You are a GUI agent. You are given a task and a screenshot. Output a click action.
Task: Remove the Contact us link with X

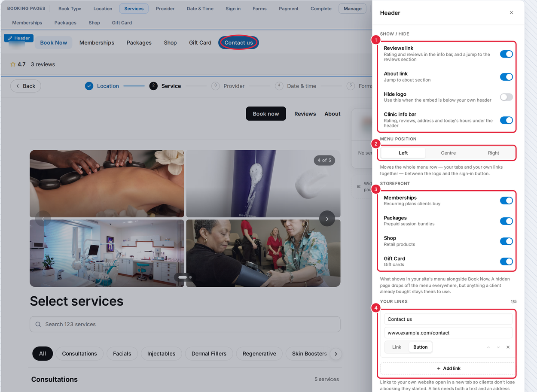(x=508, y=347)
